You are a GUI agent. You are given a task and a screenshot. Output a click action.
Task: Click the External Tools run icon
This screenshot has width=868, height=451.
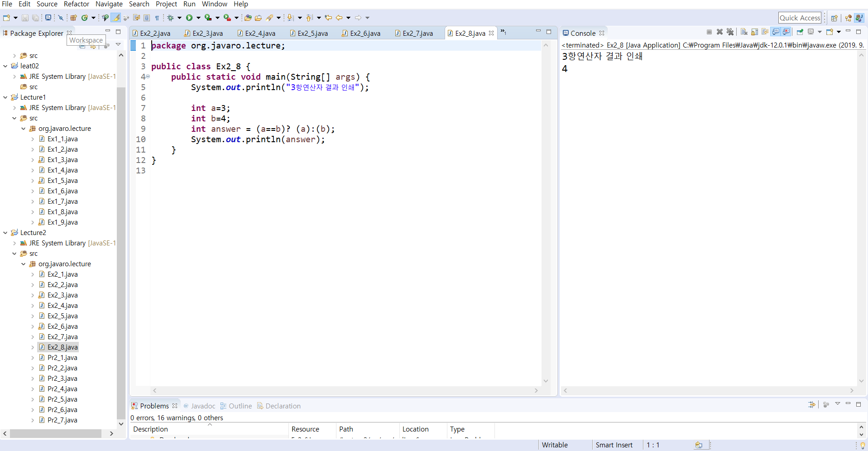click(227, 18)
